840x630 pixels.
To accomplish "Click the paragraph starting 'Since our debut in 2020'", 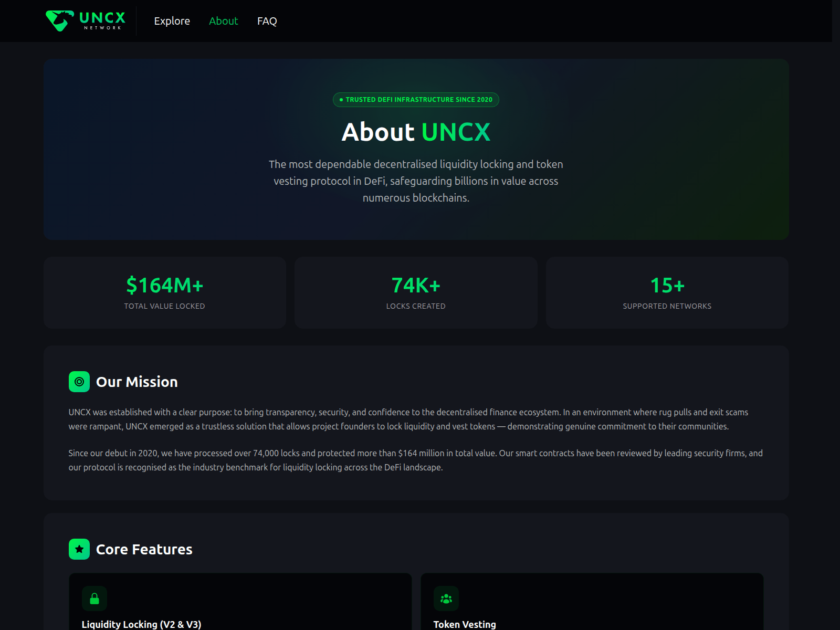I will 416,460.
